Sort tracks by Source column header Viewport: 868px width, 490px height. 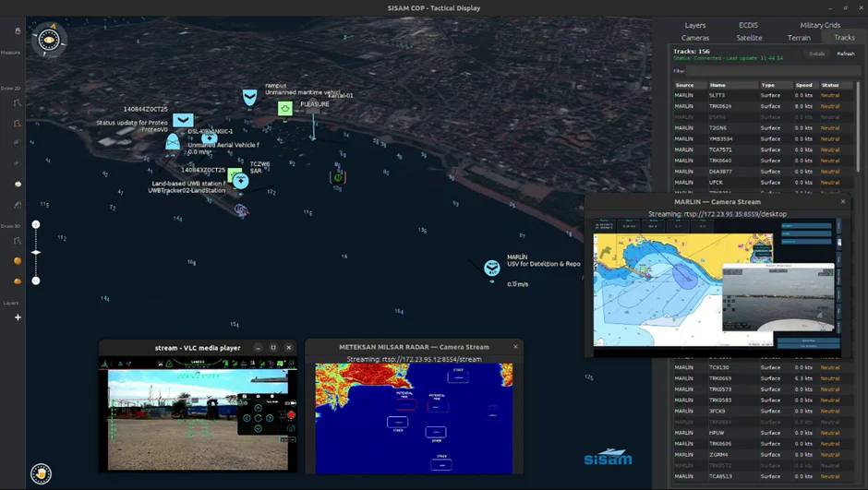(x=690, y=85)
